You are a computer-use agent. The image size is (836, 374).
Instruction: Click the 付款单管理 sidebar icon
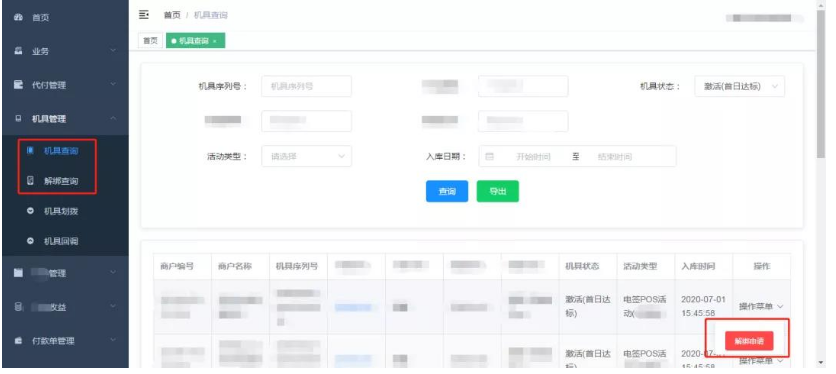coord(19,341)
